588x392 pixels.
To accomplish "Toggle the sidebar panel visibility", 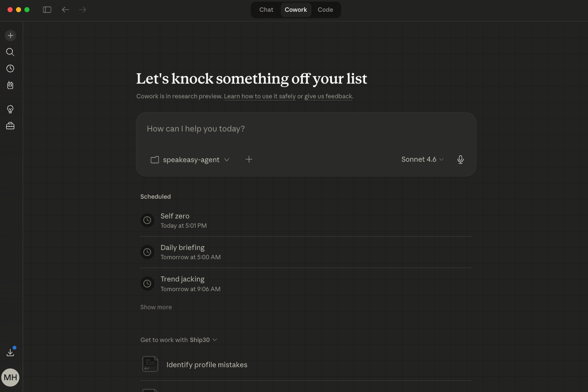I will (x=47, y=10).
